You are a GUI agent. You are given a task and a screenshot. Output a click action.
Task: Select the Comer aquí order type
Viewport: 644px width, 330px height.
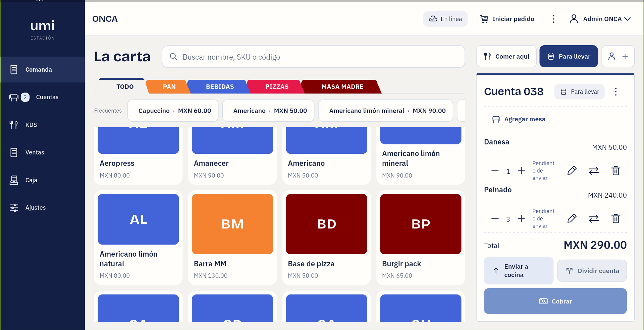(x=506, y=56)
